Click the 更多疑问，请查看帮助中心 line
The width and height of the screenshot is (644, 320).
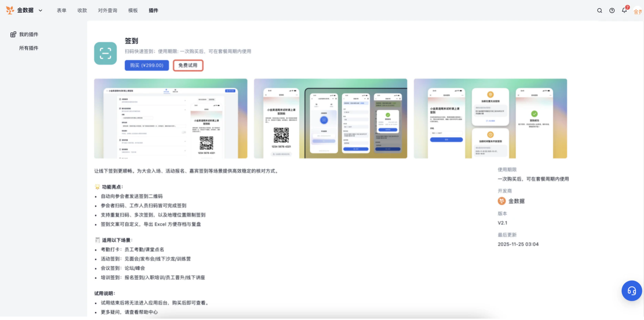129,312
